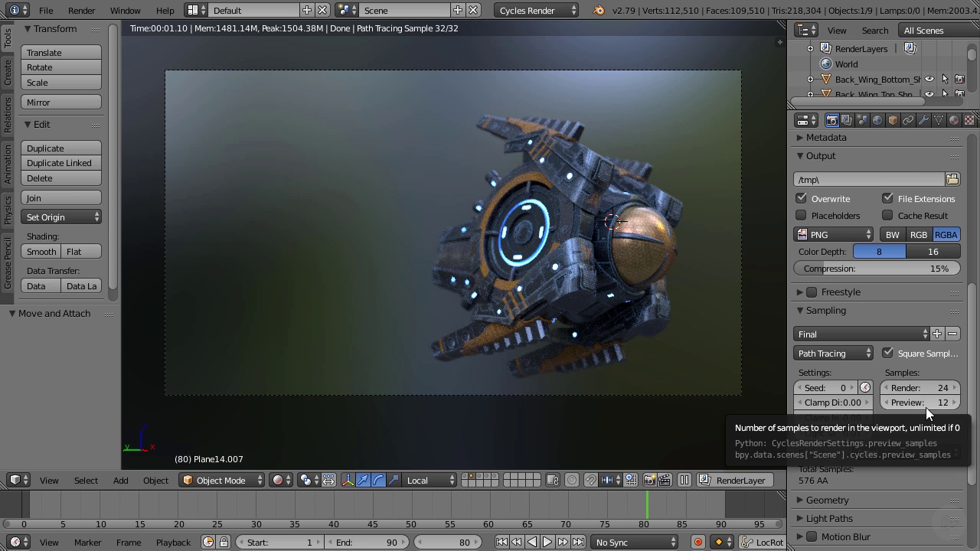
Task: Click the output path folder browse icon
Action: coord(952,179)
